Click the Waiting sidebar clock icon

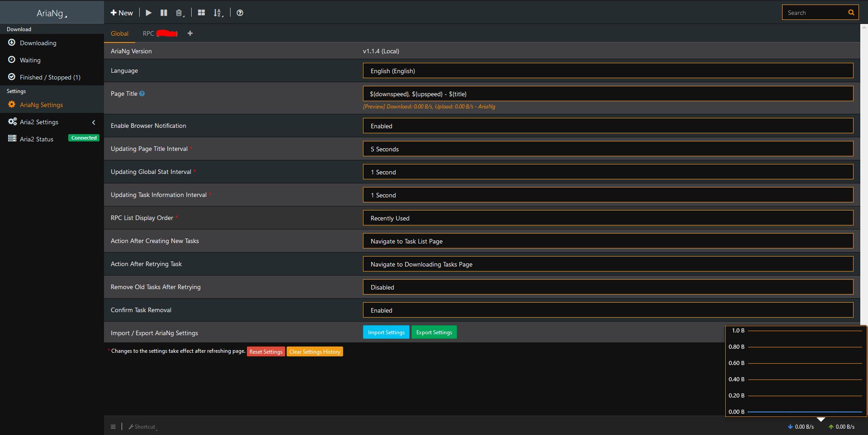tap(12, 60)
